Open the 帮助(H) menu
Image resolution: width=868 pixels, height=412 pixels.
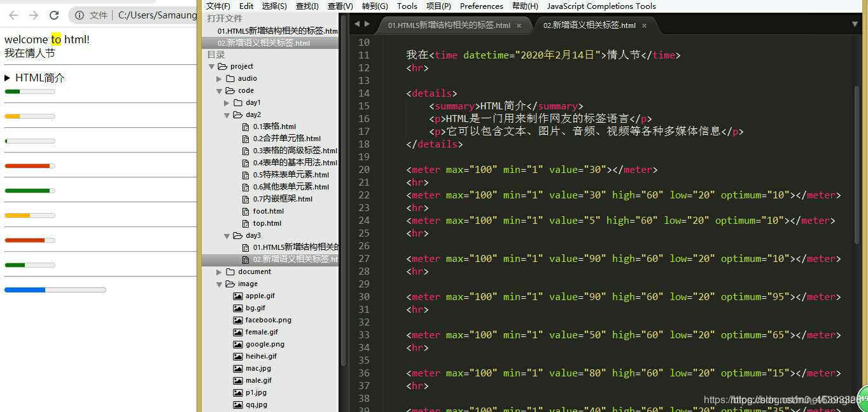tap(525, 6)
